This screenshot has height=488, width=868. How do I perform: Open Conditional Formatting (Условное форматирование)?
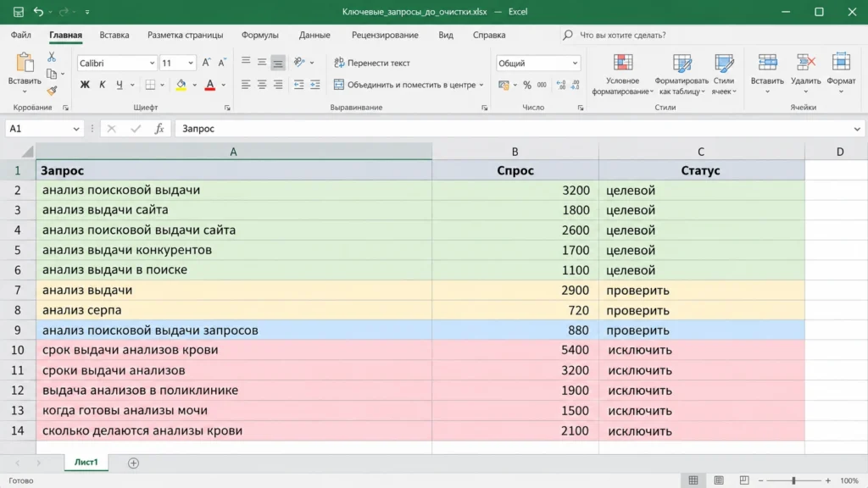click(623, 75)
